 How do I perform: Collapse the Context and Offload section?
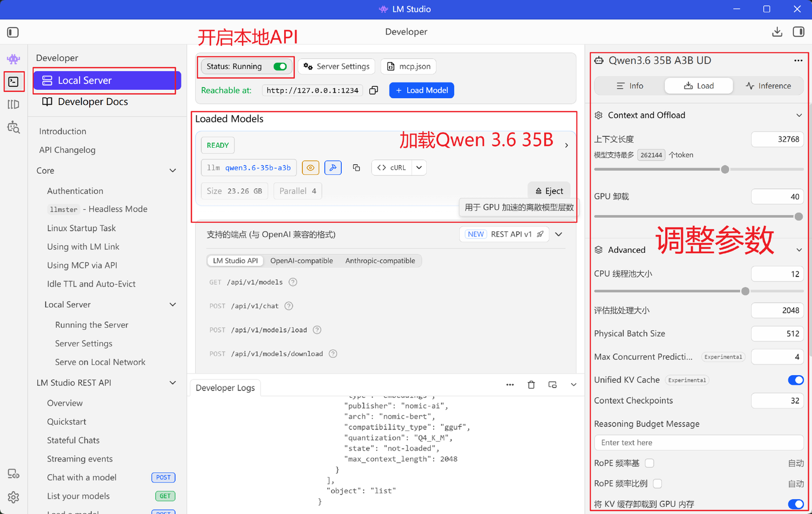(799, 115)
